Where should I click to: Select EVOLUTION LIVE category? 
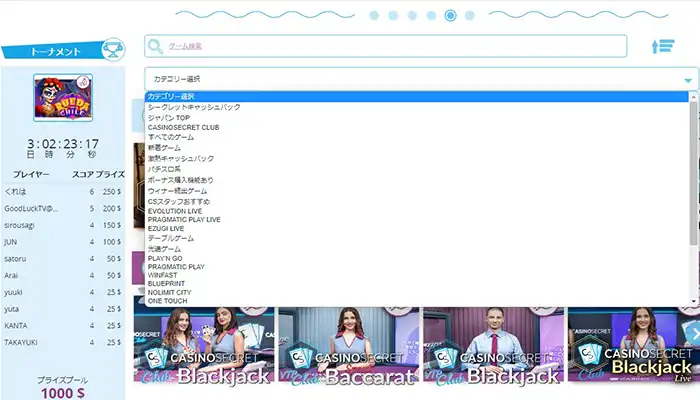click(x=175, y=211)
